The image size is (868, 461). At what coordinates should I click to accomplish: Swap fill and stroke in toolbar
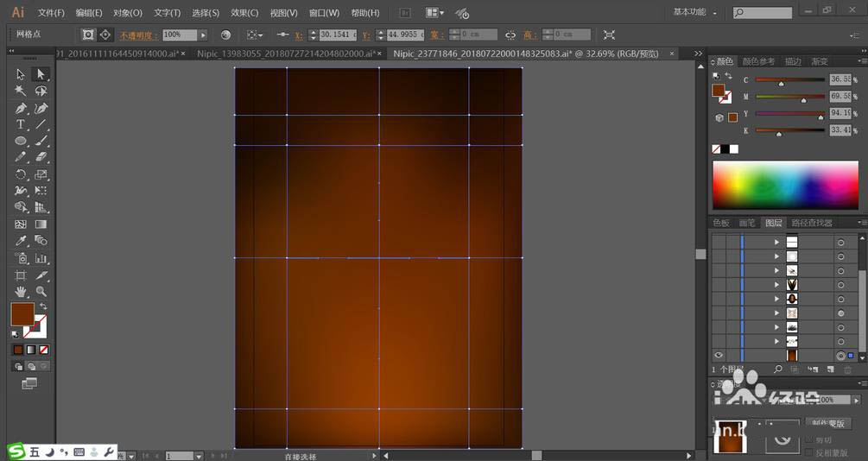point(43,306)
